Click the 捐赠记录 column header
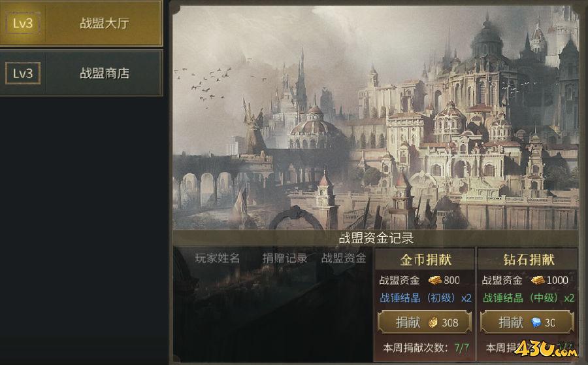The width and height of the screenshot is (588, 365). (x=285, y=258)
